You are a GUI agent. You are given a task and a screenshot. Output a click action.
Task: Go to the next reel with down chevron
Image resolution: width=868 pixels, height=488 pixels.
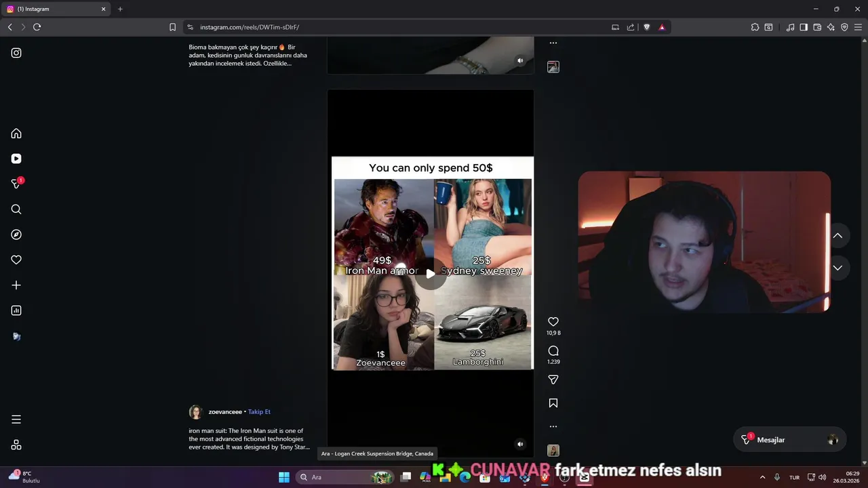(x=837, y=268)
